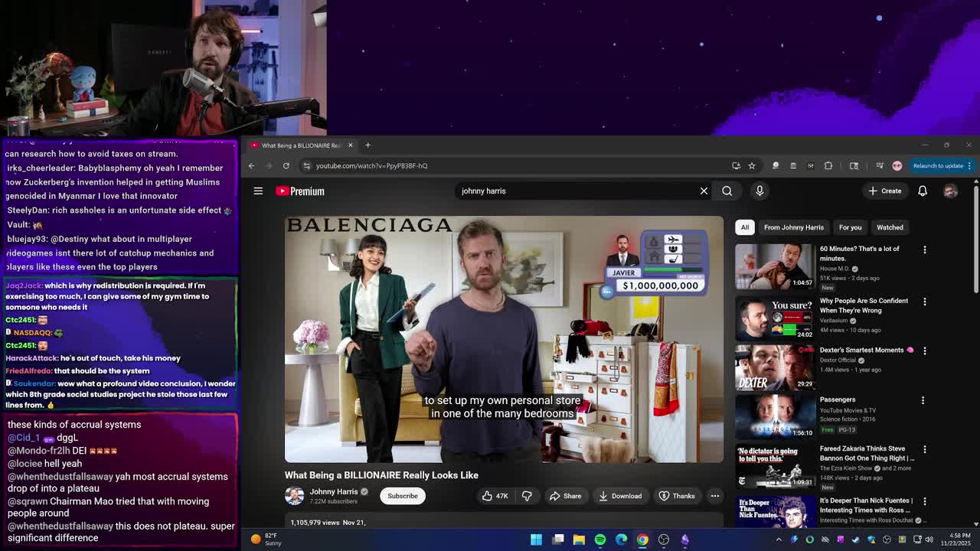Bookmark this page with star icon
Viewport: 980px width, 551px height.
752,166
